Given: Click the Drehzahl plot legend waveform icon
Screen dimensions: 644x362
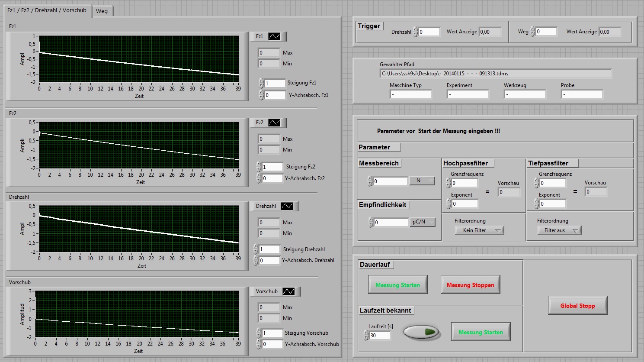Looking at the screenshot, I should [287, 206].
